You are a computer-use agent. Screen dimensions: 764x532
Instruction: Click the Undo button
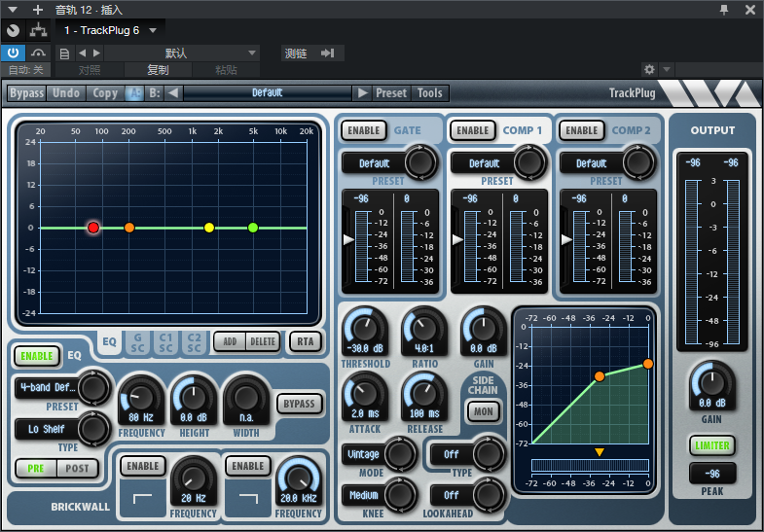66,93
